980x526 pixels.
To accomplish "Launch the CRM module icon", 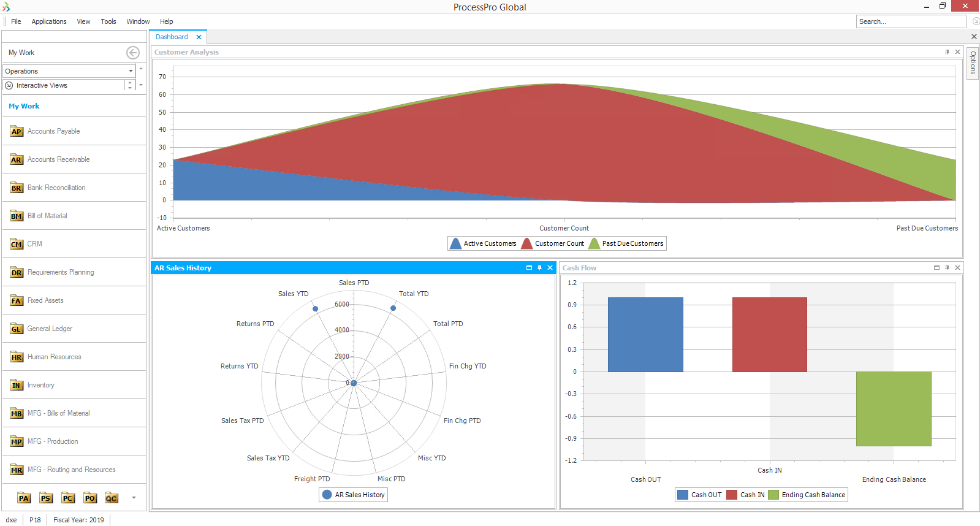I will pyautogui.click(x=17, y=245).
